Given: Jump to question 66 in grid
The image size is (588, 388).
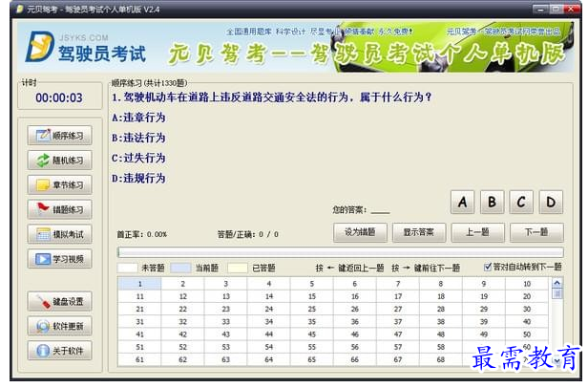Looking at the screenshot, I should click(x=355, y=360).
